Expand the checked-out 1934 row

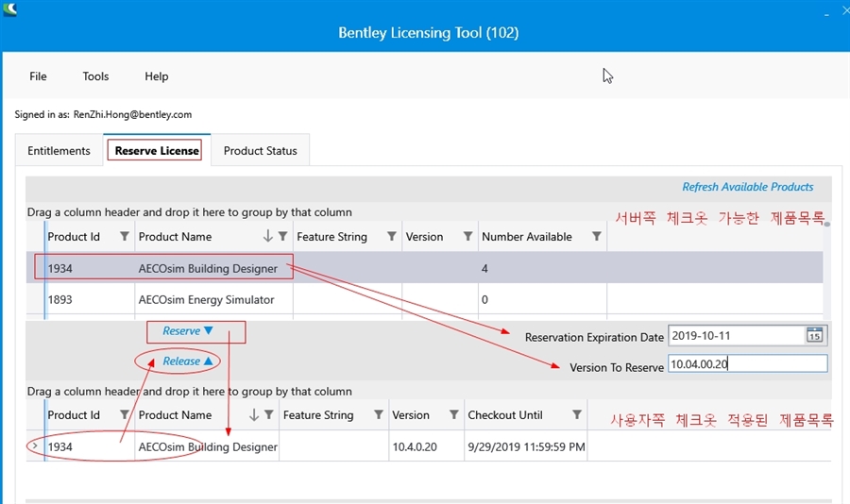coord(35,445)
